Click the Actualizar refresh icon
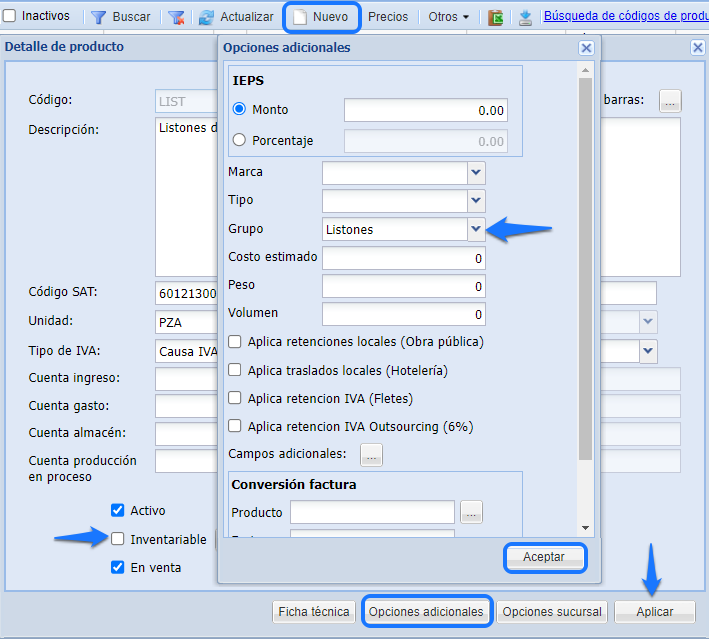Image resolution: width=709 pixels, height=639 pixels. pyautogui.click(x=206, y=17)
